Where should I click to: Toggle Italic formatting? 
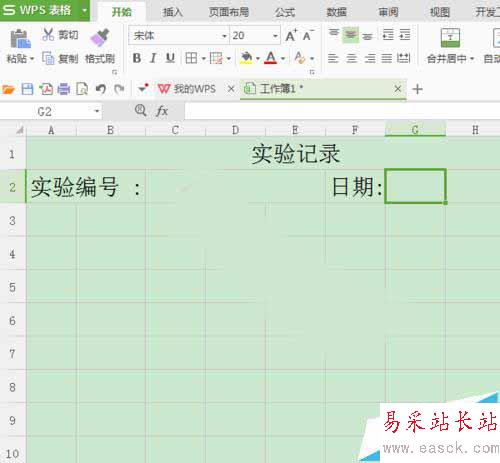coord(153,58)
